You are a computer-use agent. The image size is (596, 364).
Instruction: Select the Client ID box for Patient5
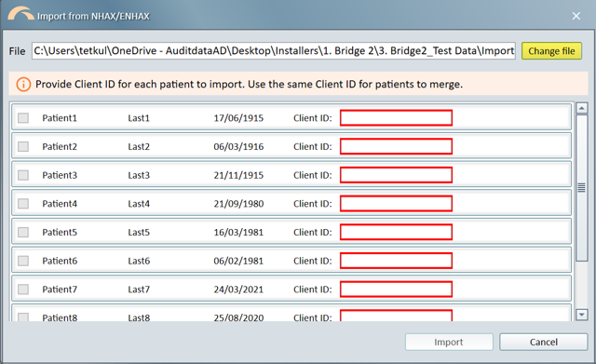(396, 232)
